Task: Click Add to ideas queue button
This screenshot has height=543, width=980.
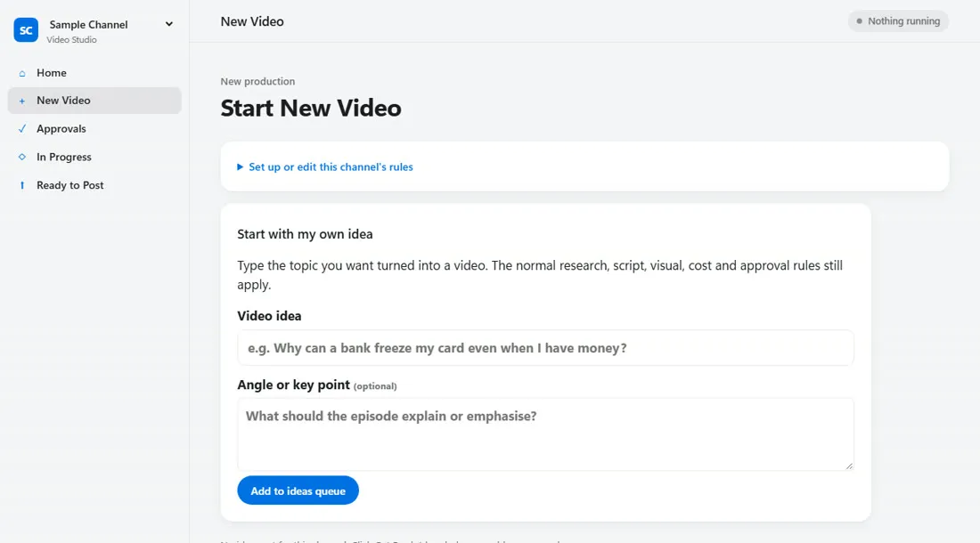Action: point(298,490)
